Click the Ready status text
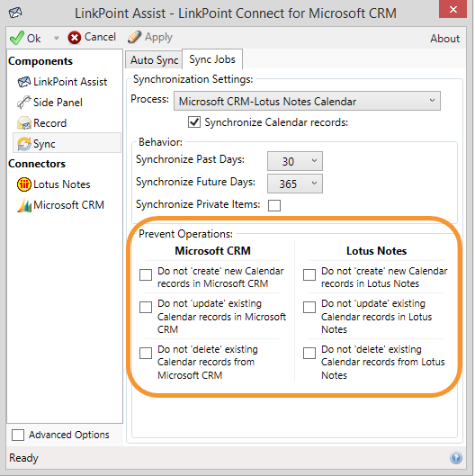Viewport: 475px width, 476px height. 23,458
